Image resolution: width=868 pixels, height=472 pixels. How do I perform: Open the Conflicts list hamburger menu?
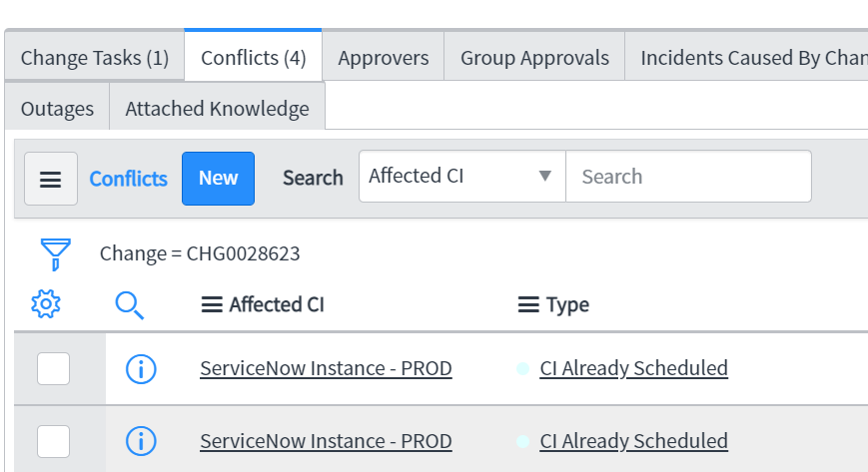(x=50, y=179)
